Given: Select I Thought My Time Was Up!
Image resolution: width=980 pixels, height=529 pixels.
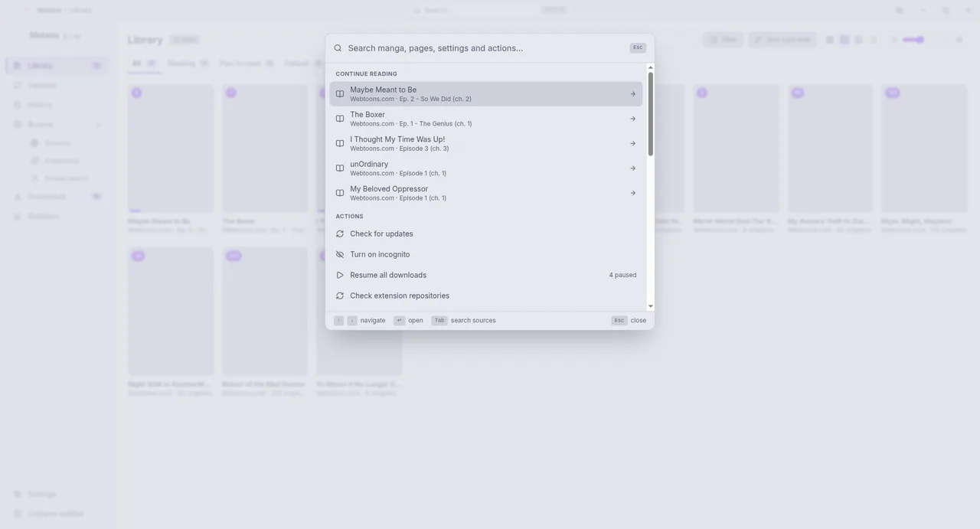Looking at the screenshot, I should click(486, 143).
